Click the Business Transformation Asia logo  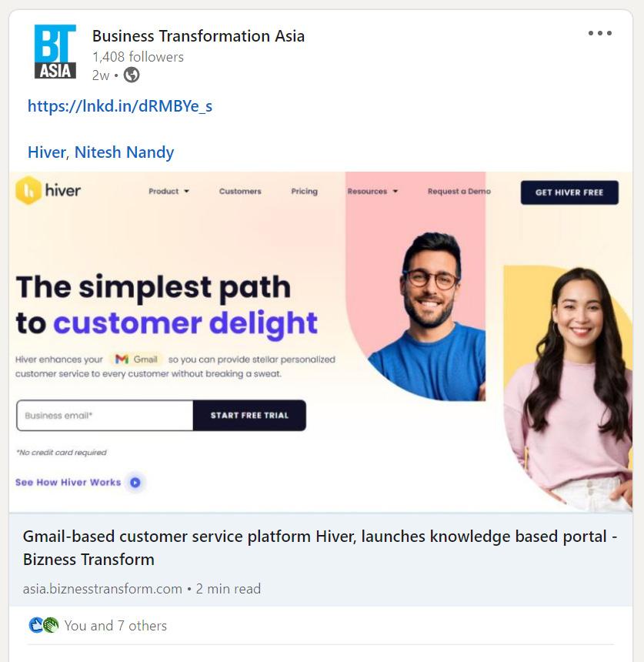click(x=55, y=52)
